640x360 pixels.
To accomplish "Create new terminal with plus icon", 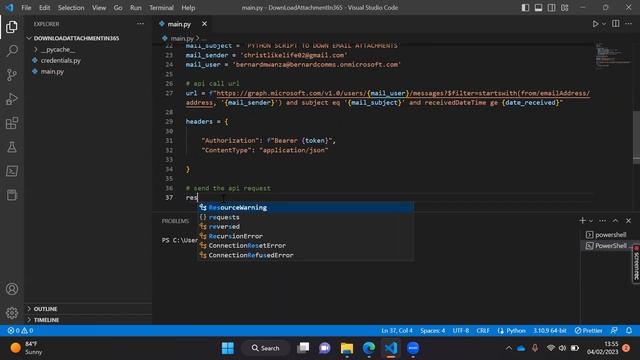I will click(582, 220).
